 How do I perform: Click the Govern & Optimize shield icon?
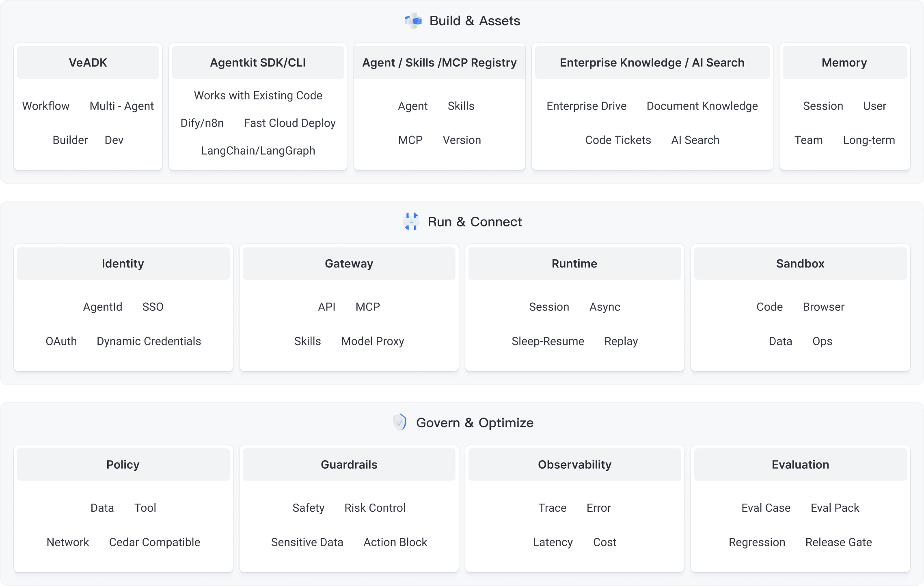point(400,422)
